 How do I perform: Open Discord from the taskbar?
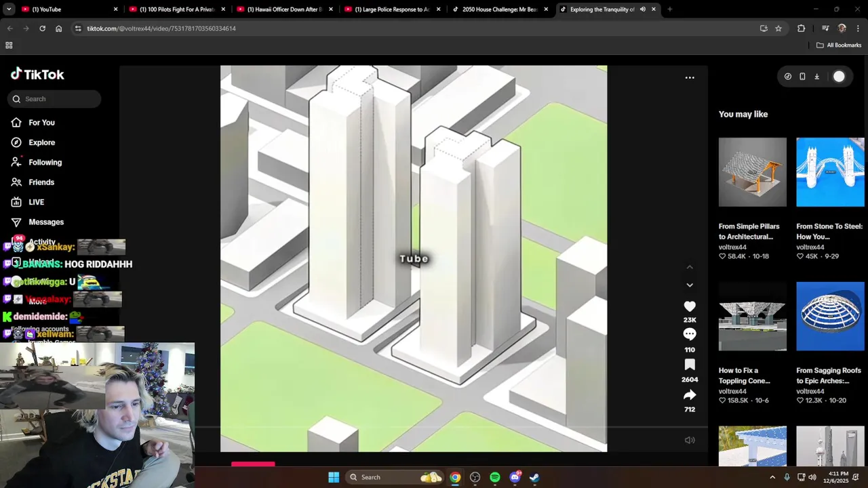pos(515,477)
